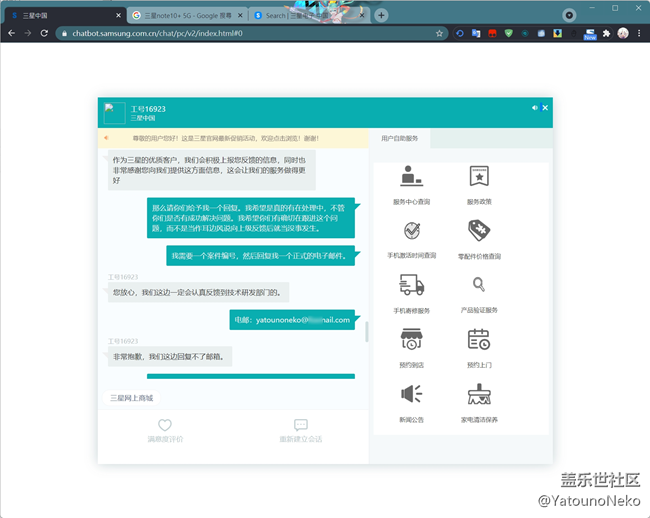
Task: Click the download arrow extension icon
Action: click(558, 33)
